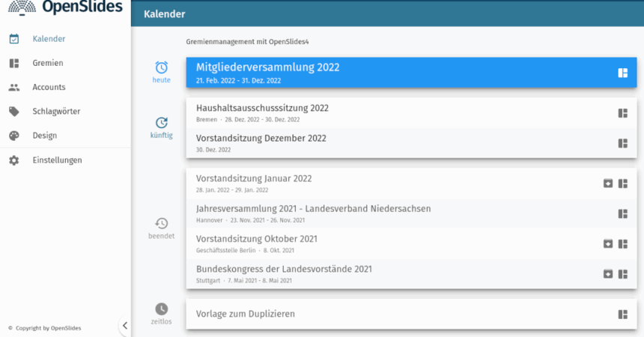Click the zeitlos label

point(162,321)
